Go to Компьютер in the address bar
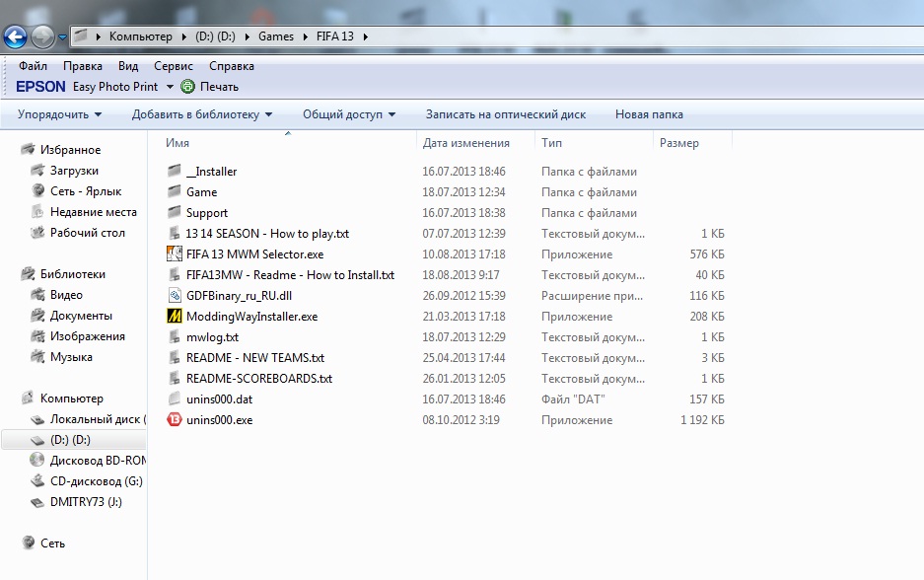Screen dimensions: 924x580 pyautogui.click(x=141, y=36)
